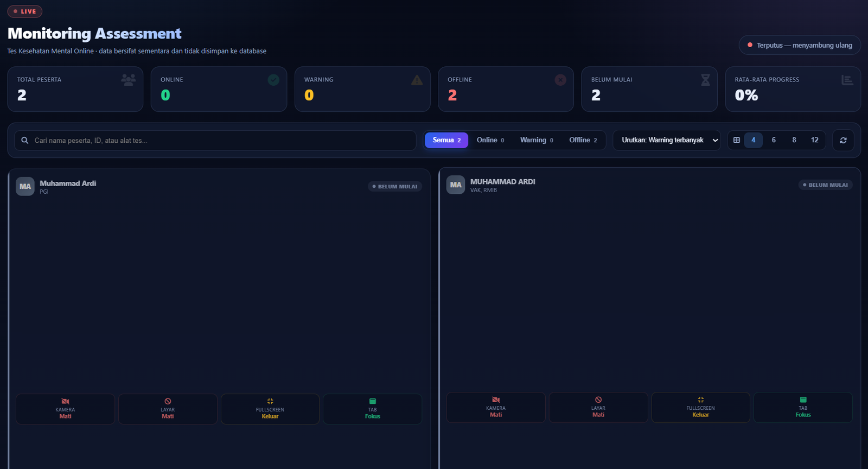This screenshot has height=469, width=868.
Task: Click the Rata-Rata Progress chart icon
Action: click(847, 80)
